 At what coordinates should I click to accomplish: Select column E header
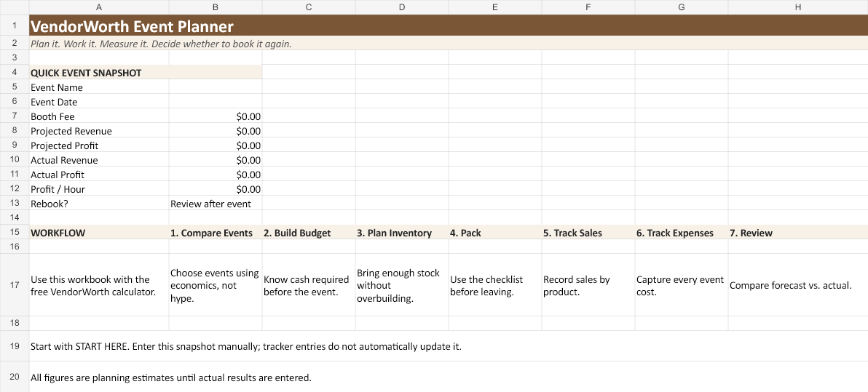pyautogui.click(x=495, y=7)
